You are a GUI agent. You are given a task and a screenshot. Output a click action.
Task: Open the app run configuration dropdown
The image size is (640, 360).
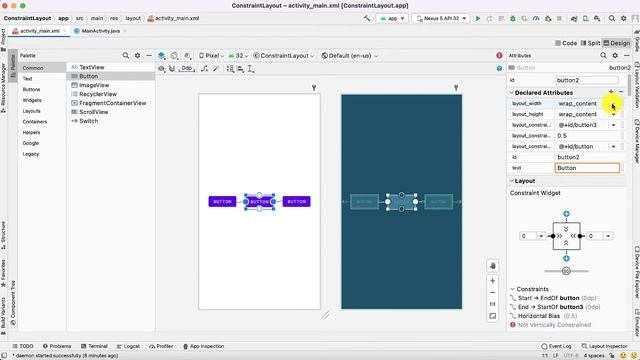click(x=392, y=18)
